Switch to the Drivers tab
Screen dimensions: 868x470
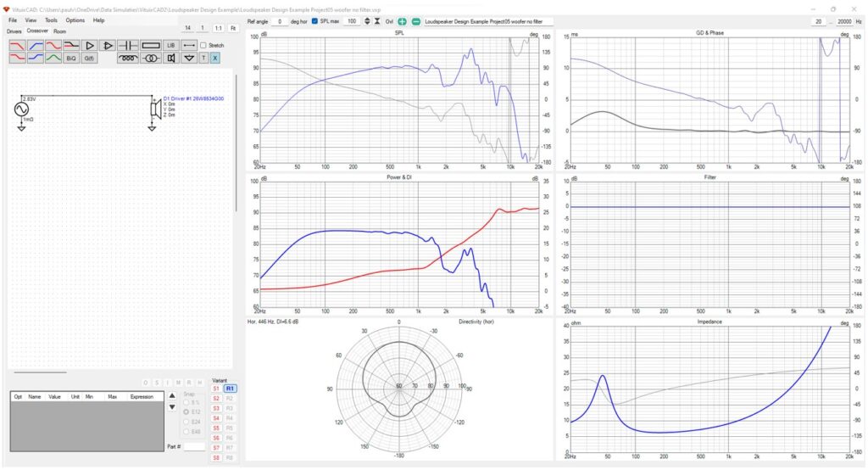coord(14,31)
